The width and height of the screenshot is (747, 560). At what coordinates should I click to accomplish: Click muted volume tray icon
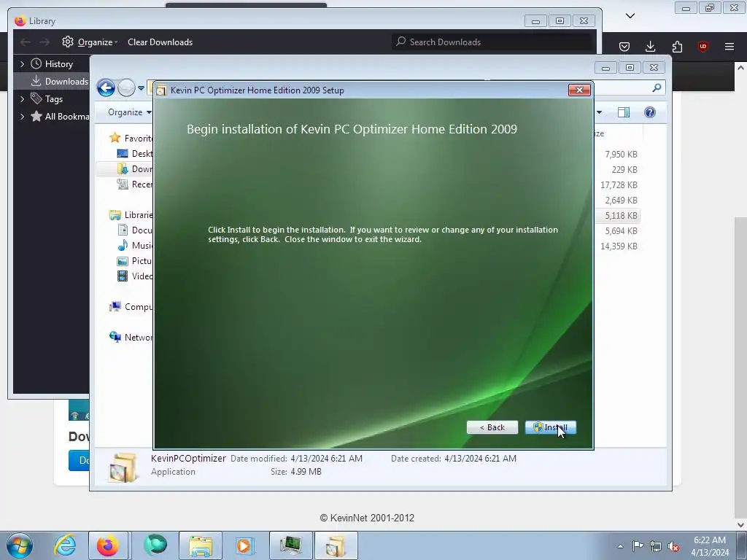[673, 546]
